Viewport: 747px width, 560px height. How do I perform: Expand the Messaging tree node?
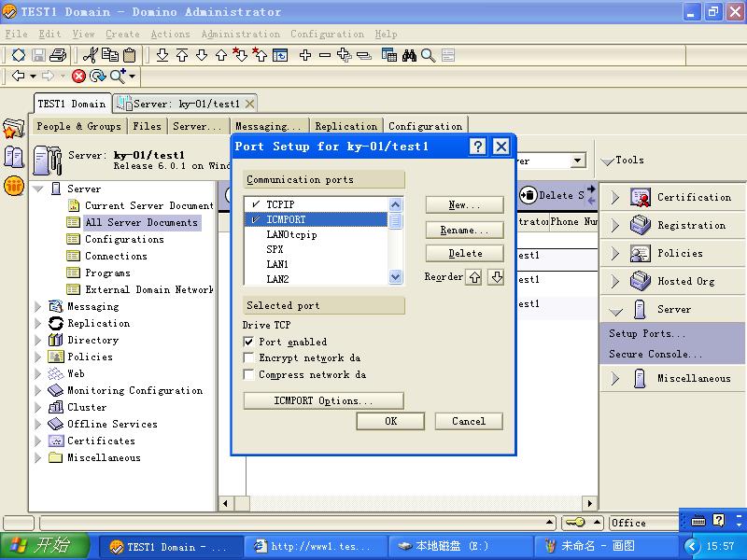click(x=38, y=307)
